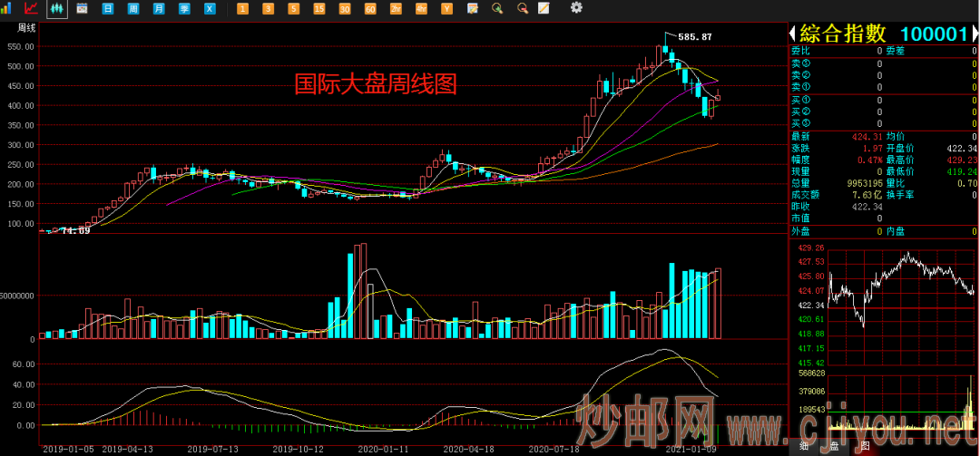Click the zoom in magnifier icon
The image size is (980, 456).
496,8
